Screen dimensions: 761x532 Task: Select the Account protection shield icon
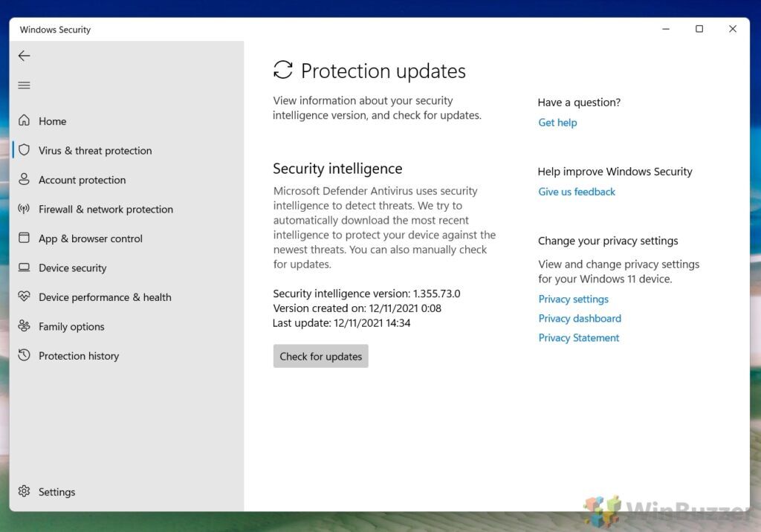[23, 180]
